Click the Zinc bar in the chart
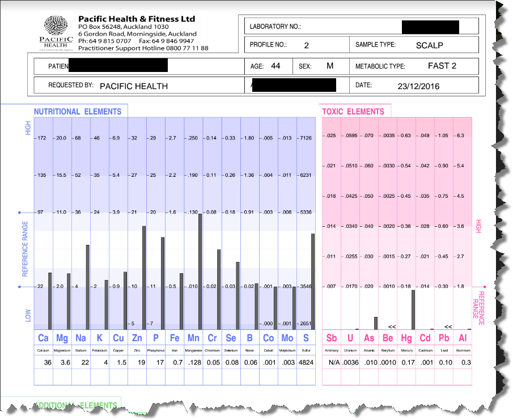 (x=144, y=277)
